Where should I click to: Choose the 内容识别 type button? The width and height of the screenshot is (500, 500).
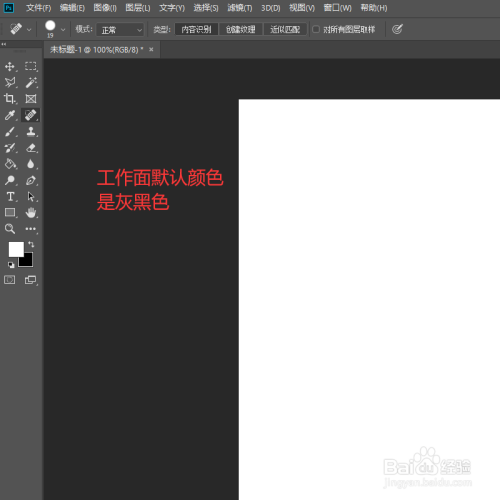(196, 29)
